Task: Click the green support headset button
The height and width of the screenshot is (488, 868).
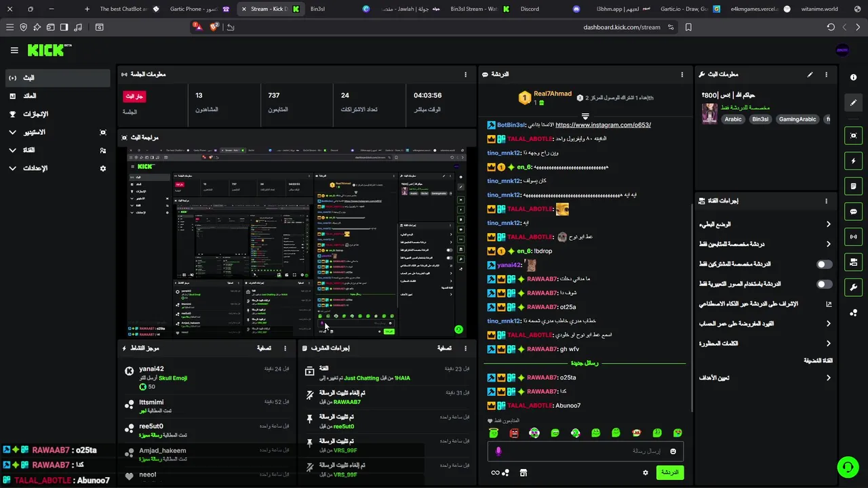Action: pyautogui.click(x=847, y=467)
